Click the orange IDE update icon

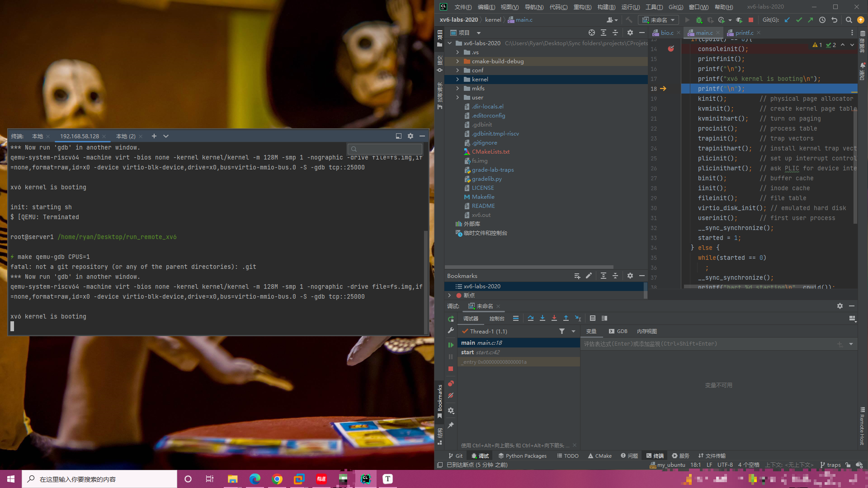861,20
